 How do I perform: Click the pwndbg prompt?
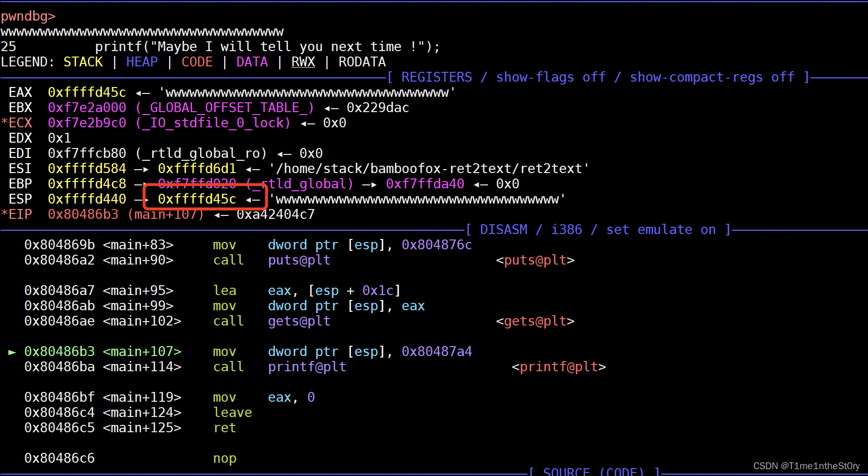point(28,16)
